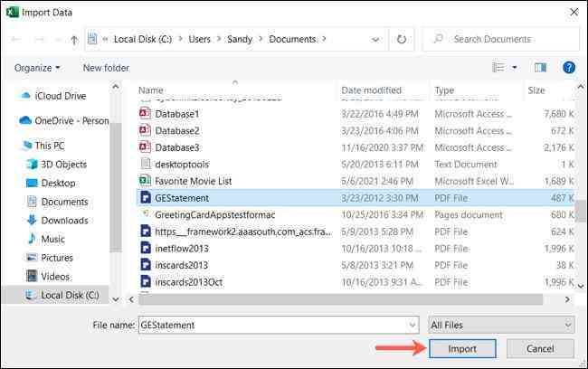Open 3D Objects folder in sidebar
The height and width of the screenshot is (369, 588).
click(57, 165)
